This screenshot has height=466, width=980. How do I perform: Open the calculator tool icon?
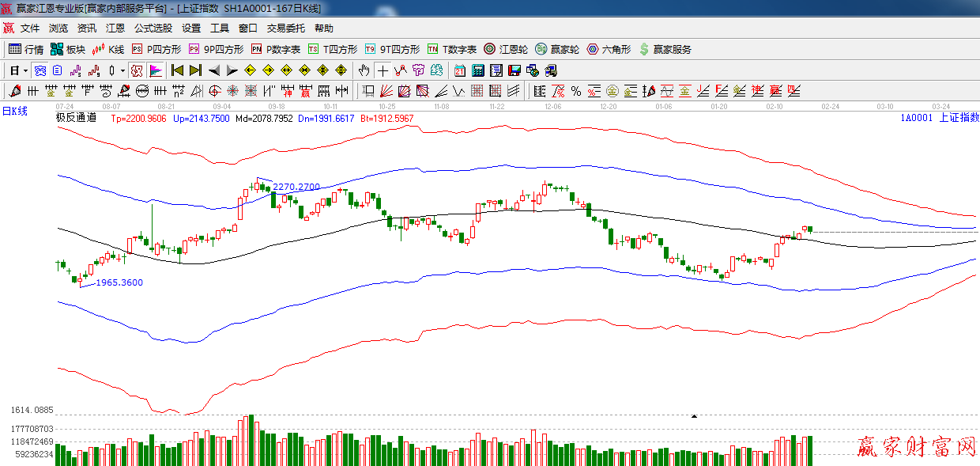pyautogui.click(x=477, y=70)
